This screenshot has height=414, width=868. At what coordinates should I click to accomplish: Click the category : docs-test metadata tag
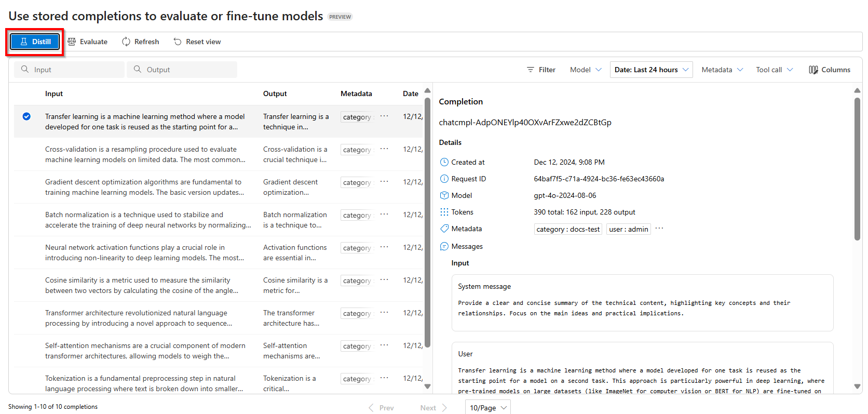pyautogui.click(x=568, y=229)
